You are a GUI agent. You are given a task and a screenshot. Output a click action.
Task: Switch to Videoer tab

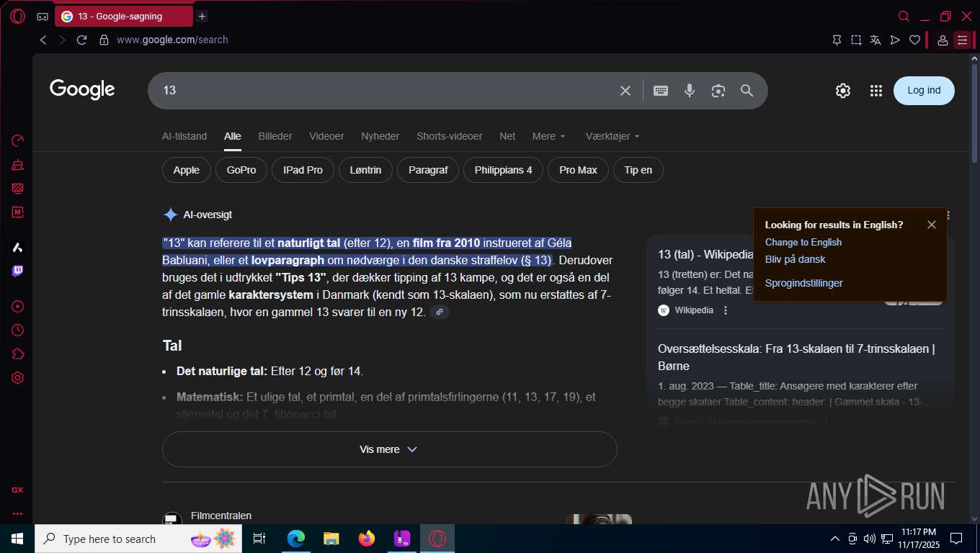pyautogui.click(x=326, y=136)
